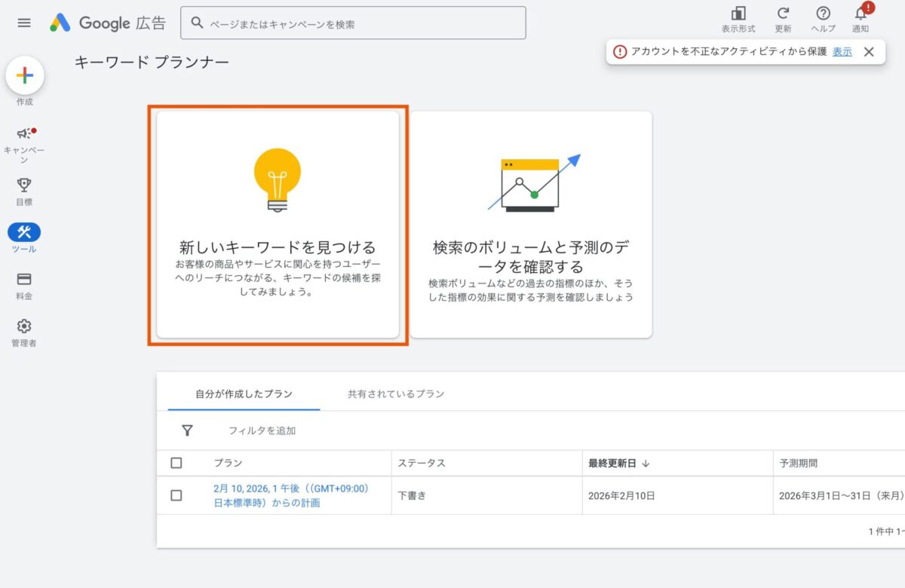The width and height of the screenshot is (905, 588).
Task: Open 目標 trophy icon in sidebar
Action: (x=24, y=185)
